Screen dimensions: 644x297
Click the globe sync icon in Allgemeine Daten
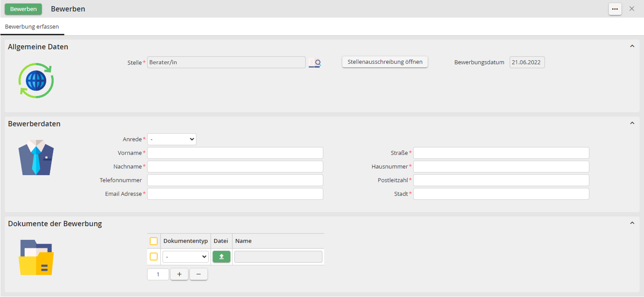[36, 81]
